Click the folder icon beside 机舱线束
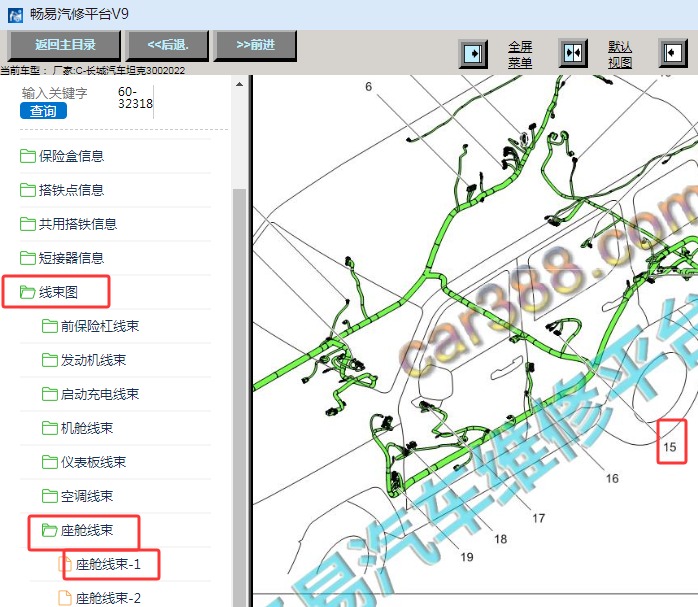Image resolution: width=698 pixels, height=607 pixels. point(49,428)
